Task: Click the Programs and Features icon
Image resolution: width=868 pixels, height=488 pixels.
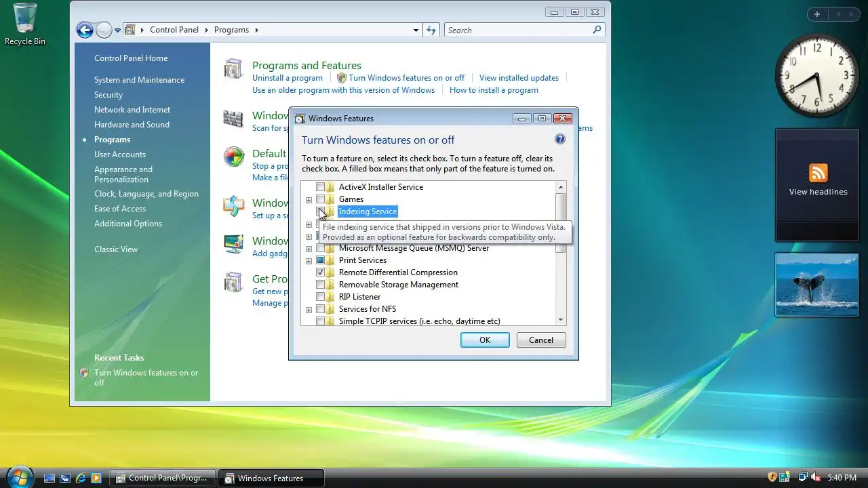Action: click(x=233, y=69)
